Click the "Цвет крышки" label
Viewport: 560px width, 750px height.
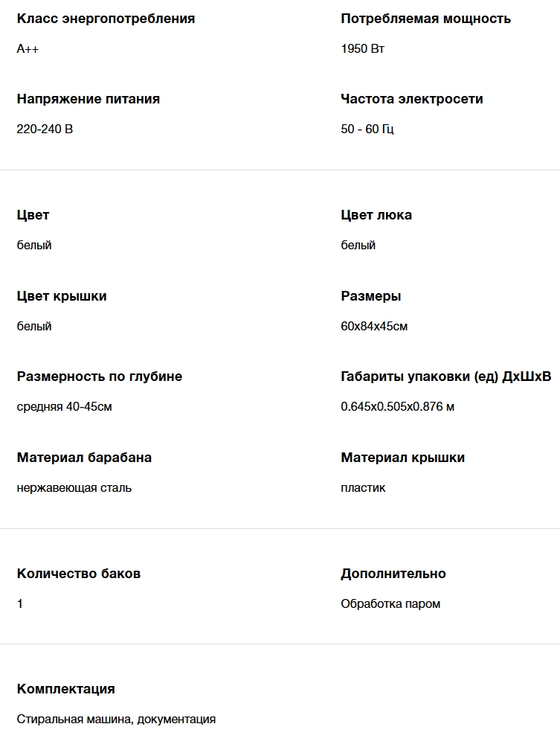click(x=62, y=296)
